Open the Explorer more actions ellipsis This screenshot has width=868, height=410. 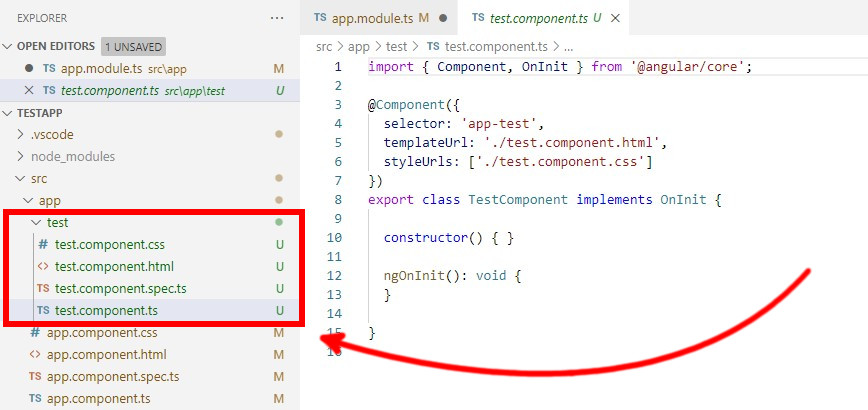[x=277, y=18]
